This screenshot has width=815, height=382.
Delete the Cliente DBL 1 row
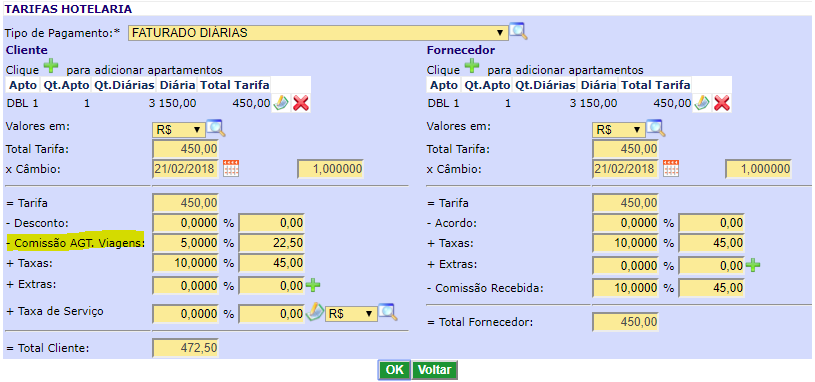[301, 103]
